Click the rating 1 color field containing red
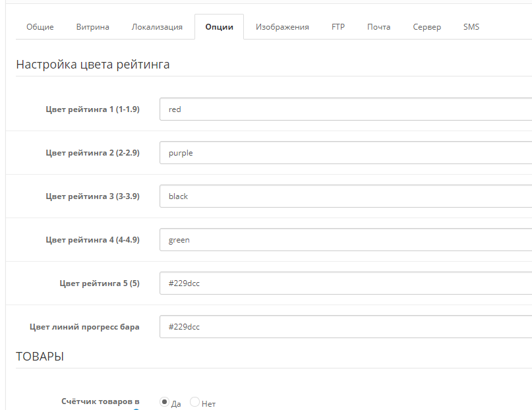The image size is (532, 410). (345, 109)
